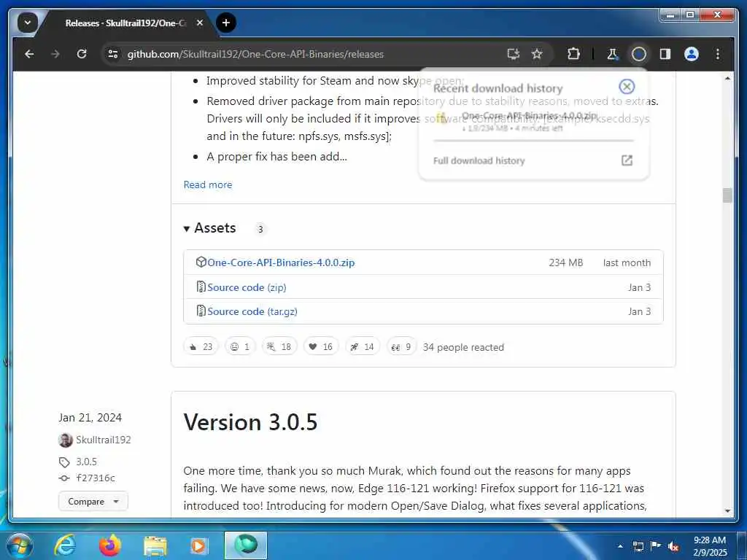This screenshot has height=560, width=747.
Task: Click 34 people reacted text
Action: (463, 347)
